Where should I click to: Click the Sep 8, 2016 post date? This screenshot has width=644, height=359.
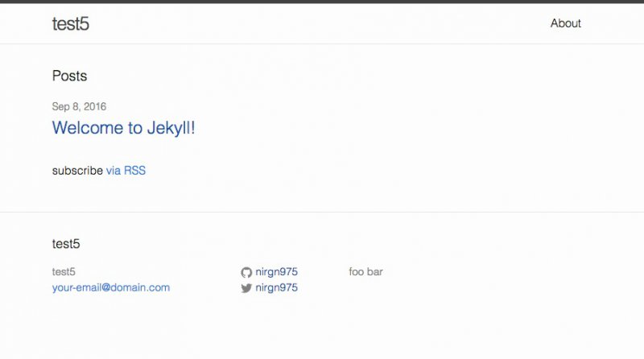79,107
